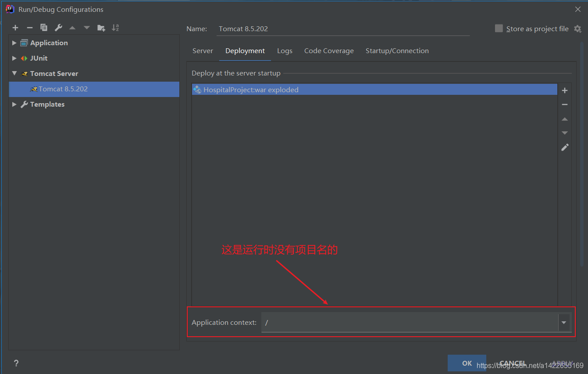Click the IntelliJ logo in title bar
This screenshot has height=374, width=588.
pos(10,9)
